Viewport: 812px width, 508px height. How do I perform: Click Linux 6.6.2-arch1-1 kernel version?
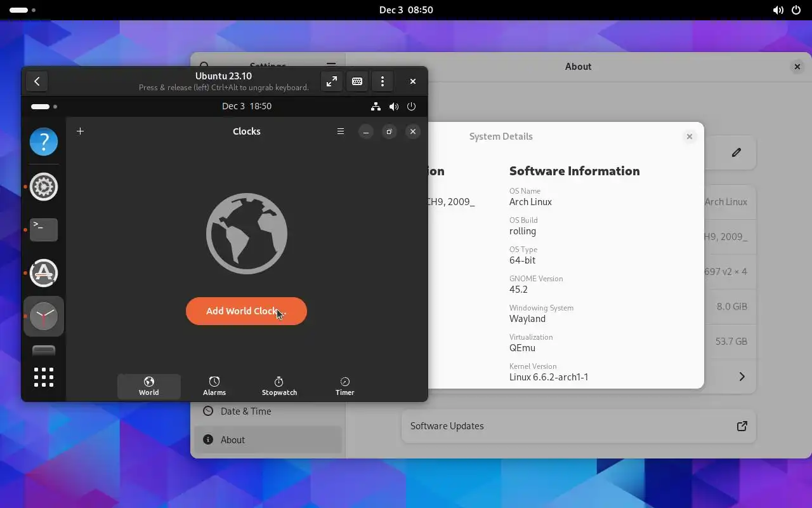coord(549,377)
